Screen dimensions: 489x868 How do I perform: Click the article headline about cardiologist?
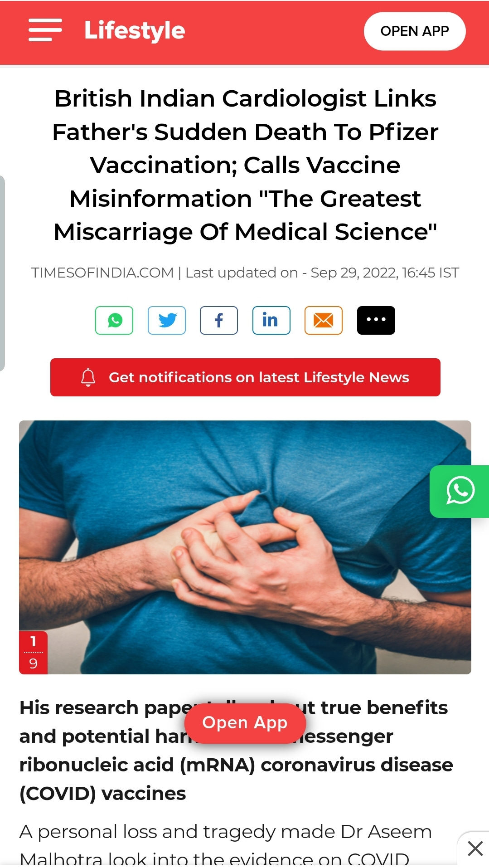point(245,165)
